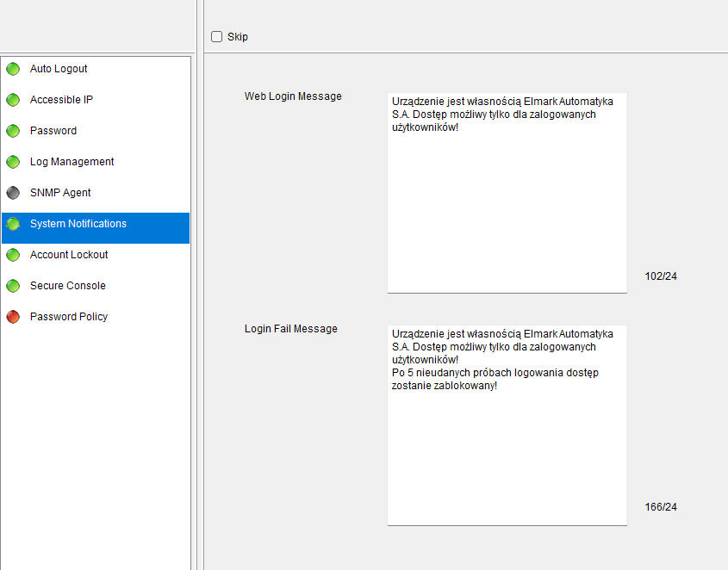Click the green icon next to Log Management
The image size is (728, 570).
coord(13,162)
